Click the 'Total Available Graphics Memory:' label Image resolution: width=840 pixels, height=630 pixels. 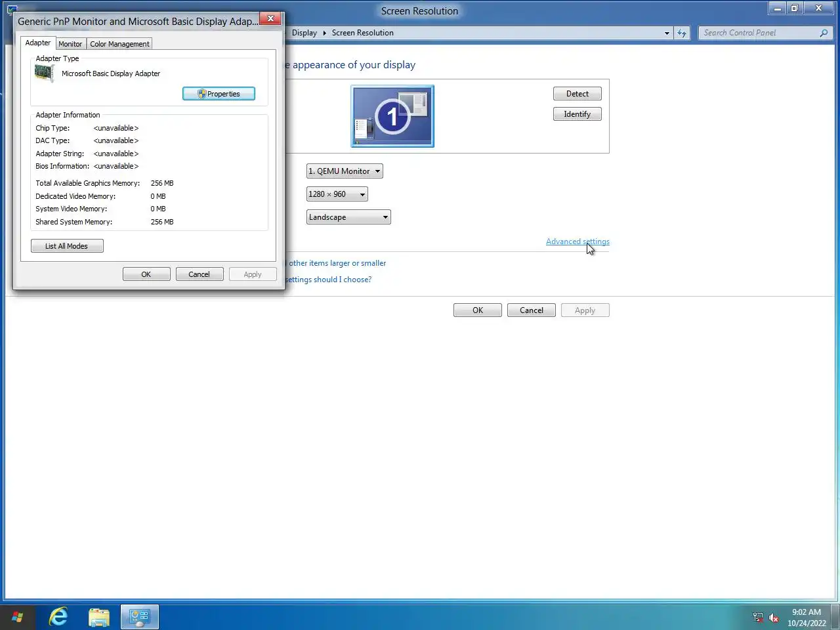point(88,183)
